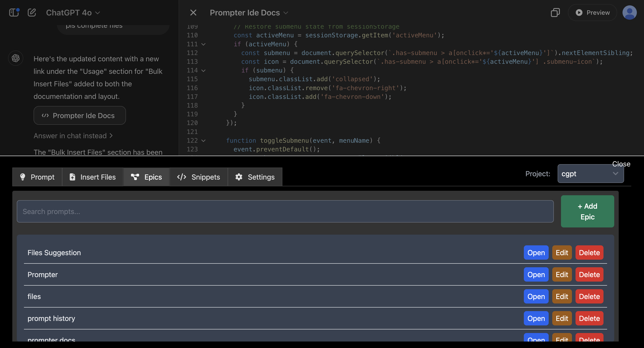Click the Add Epic button
The width and height of the screenshot is (644, 348).
587,211
